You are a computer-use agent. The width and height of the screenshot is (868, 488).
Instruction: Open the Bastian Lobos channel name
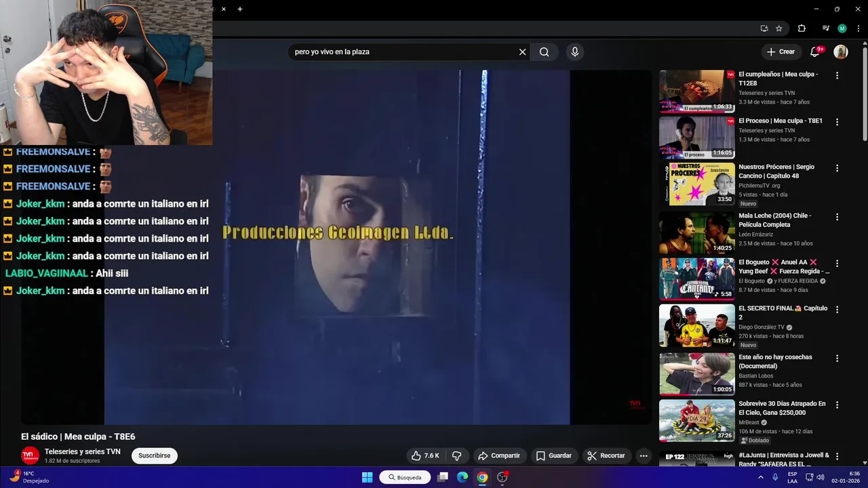(755, 376)
